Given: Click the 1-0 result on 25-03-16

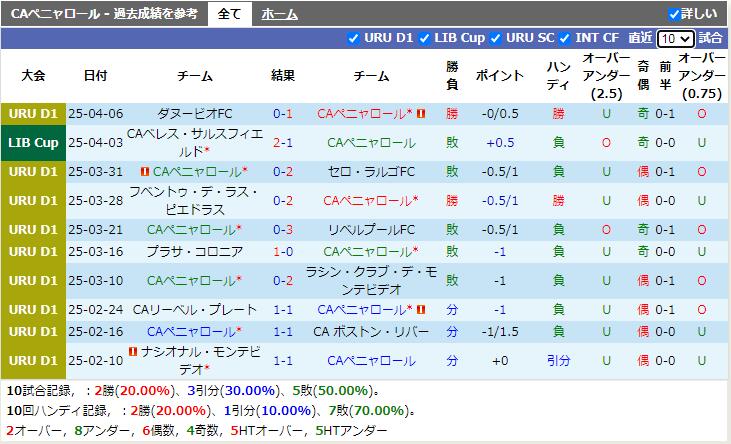Looking at the screenshot, I should tap(283, 252).
